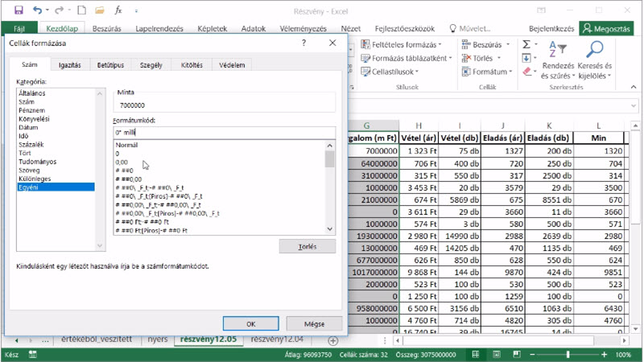Click the add new sheet plus icon
Viewport: 644px width, 362px height.
pos(333,340)
